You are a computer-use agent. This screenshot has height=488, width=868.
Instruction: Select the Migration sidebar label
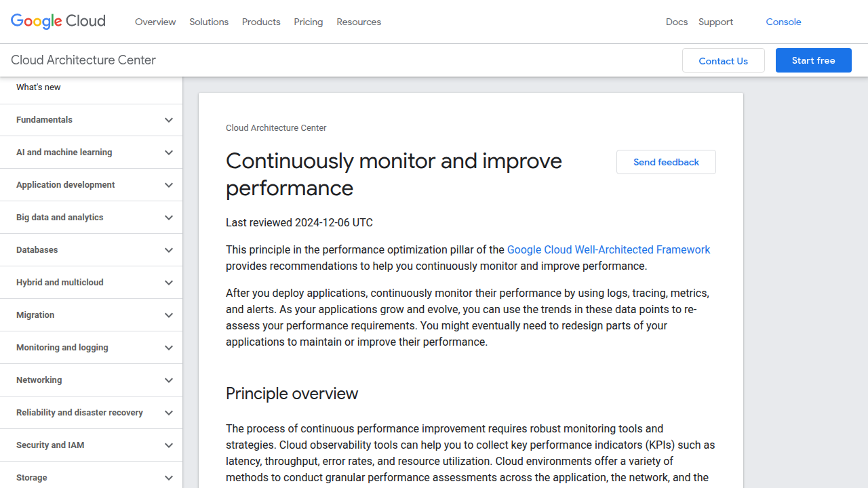pos(35,315)
